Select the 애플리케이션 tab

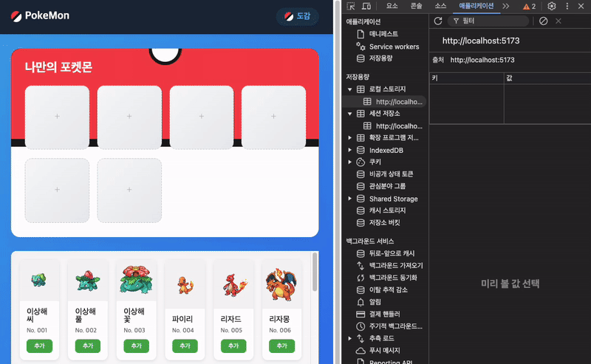pyautogui.click(x=476, y=6)
